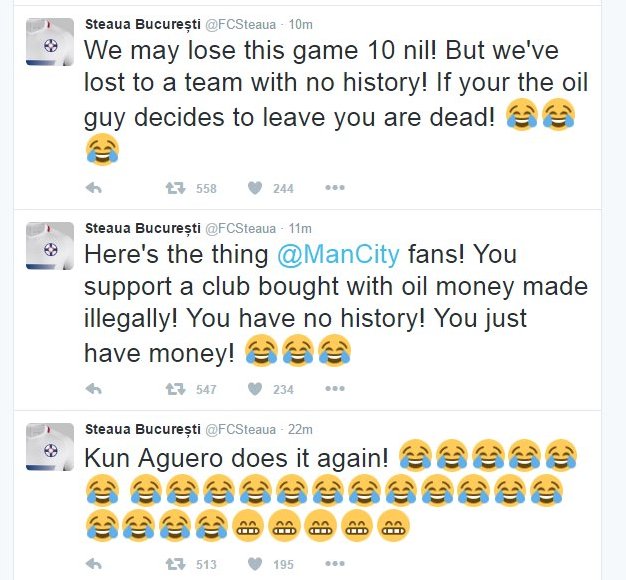626x580 pixels.
Task: Click the avatar on the @ManCity tweet
Action: pos(50,246)
